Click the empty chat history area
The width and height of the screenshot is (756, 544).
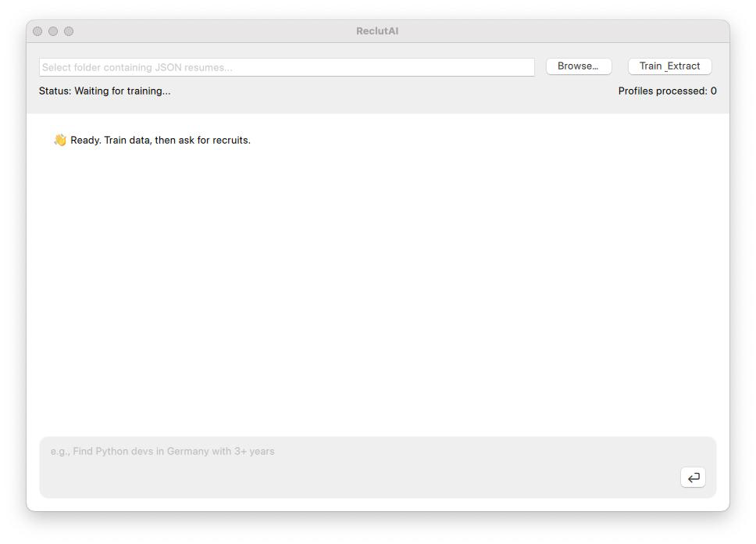pos(377,289)
